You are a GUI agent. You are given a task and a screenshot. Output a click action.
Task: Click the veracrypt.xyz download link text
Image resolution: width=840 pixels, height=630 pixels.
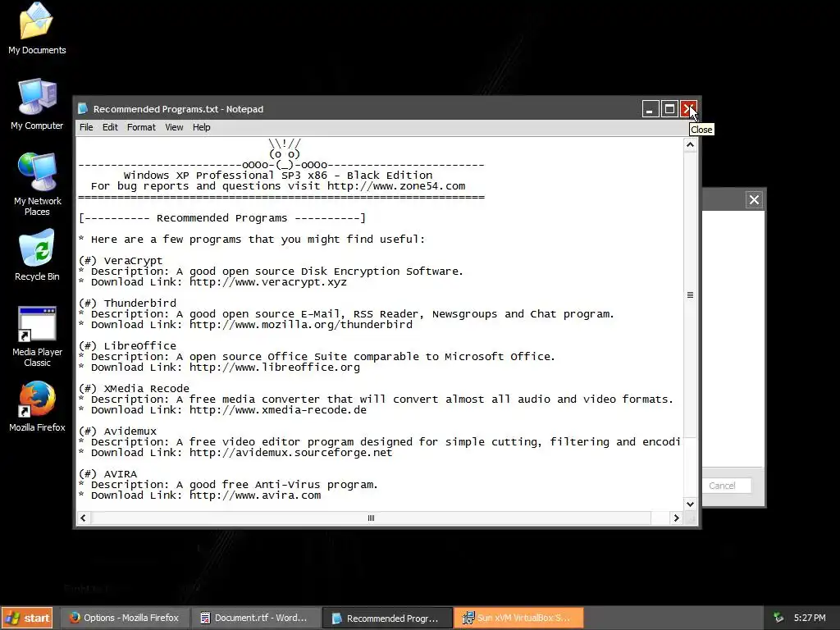click(x=268, y=282)
